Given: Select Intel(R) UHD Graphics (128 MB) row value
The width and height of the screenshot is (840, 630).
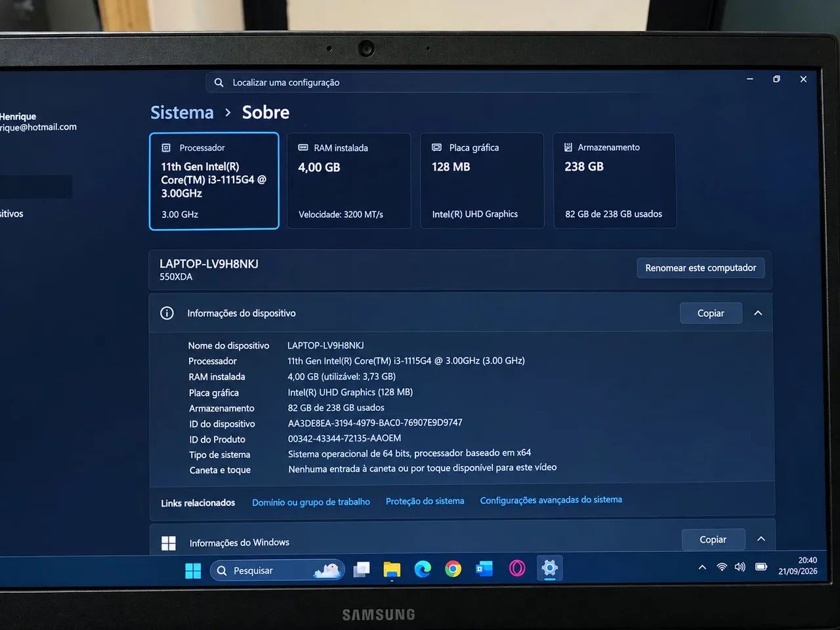Looking at the screenshot, I should tap(350, 392).
